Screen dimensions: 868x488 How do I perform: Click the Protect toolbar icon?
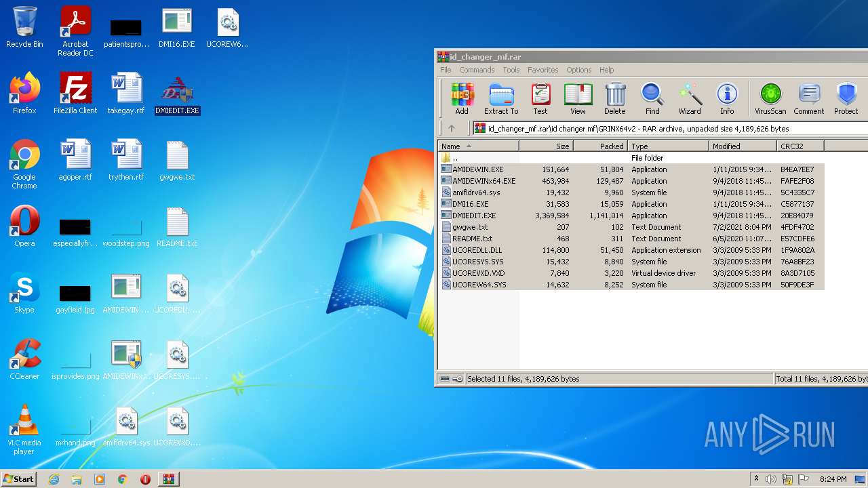[x=846, y=99]
